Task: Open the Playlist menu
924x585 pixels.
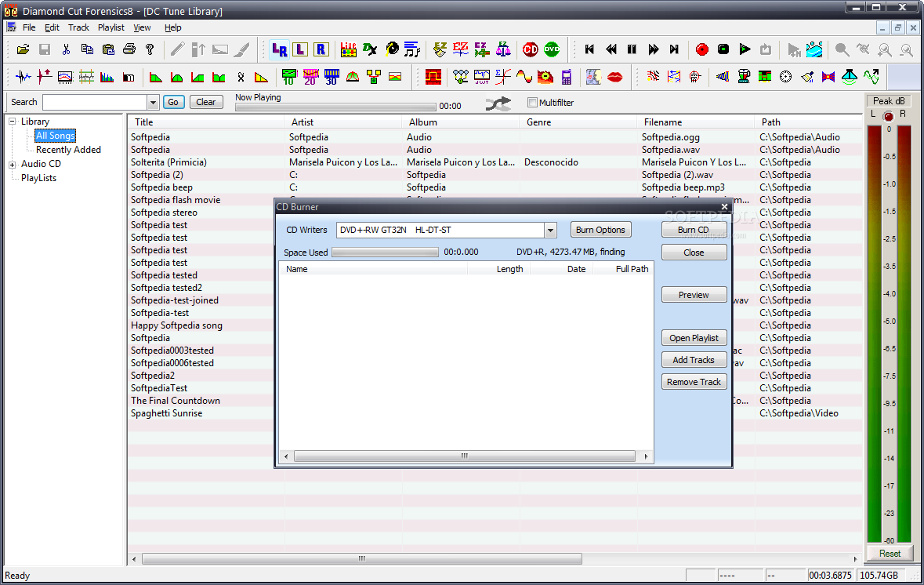Action: 111,27
